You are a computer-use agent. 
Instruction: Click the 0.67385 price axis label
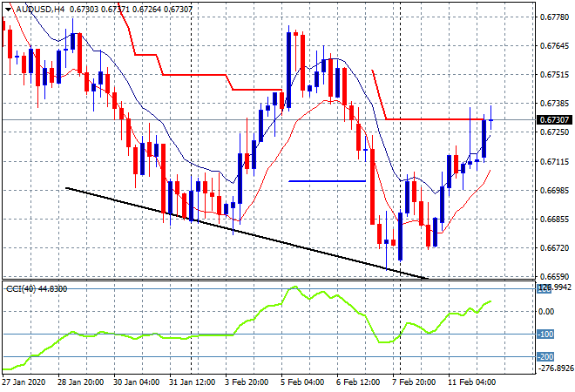tap(554, 104)
